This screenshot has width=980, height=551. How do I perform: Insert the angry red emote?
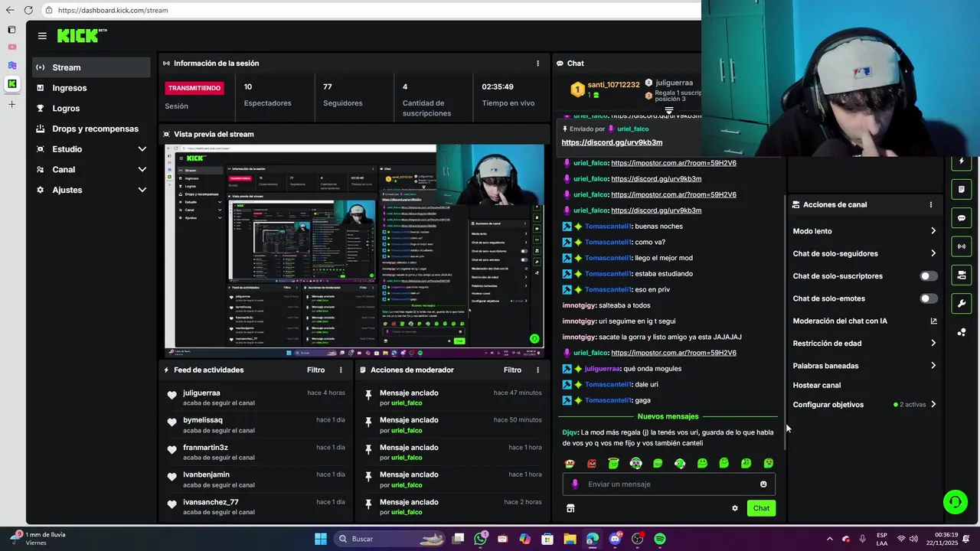click(x=592, y=464)
